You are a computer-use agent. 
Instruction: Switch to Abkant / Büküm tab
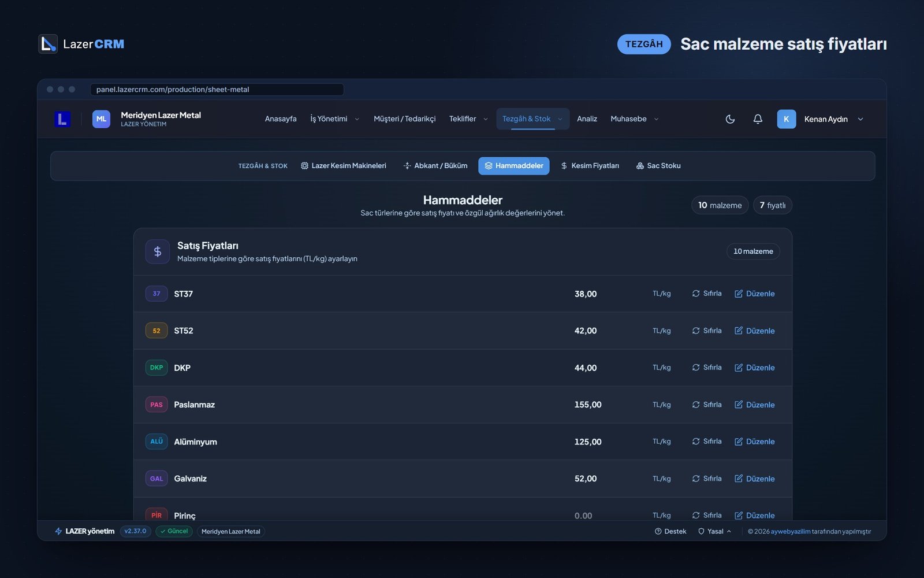(435, 166)
